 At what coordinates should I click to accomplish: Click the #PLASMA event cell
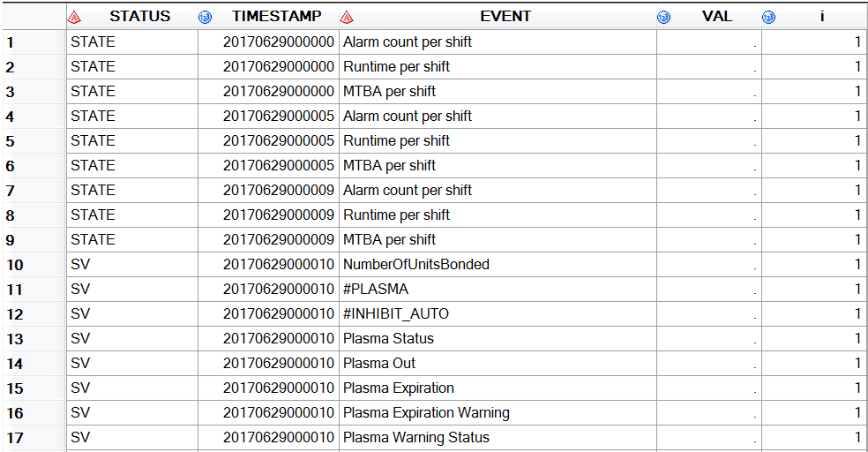click(x=376, y=289)
